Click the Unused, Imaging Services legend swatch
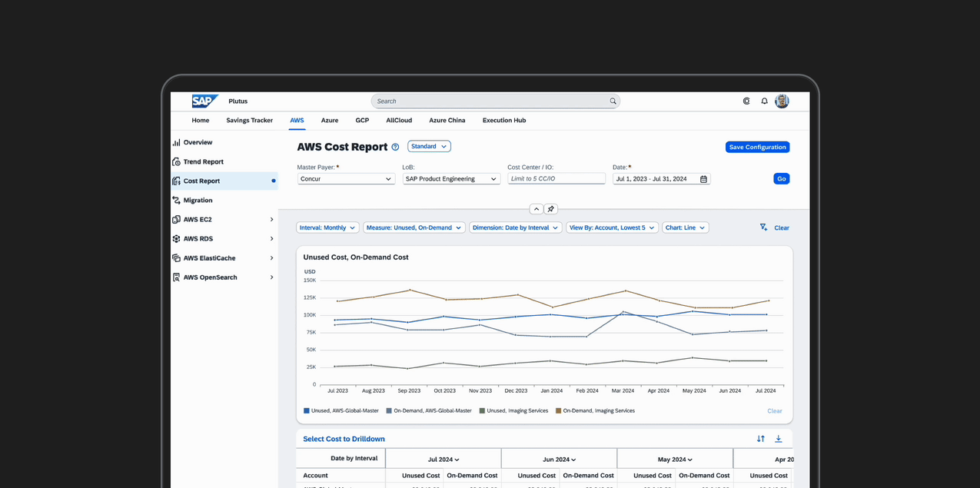This screenshot has width=980, height=488. [482, 411]
